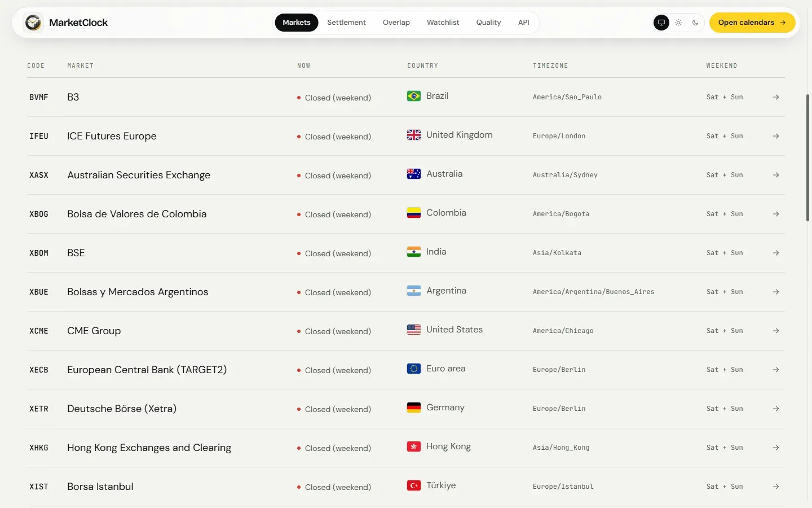This screenshot has width=812, height=508.
Task: Click Closed (weekend) status in CME Group row
Action: click(334, 331)
